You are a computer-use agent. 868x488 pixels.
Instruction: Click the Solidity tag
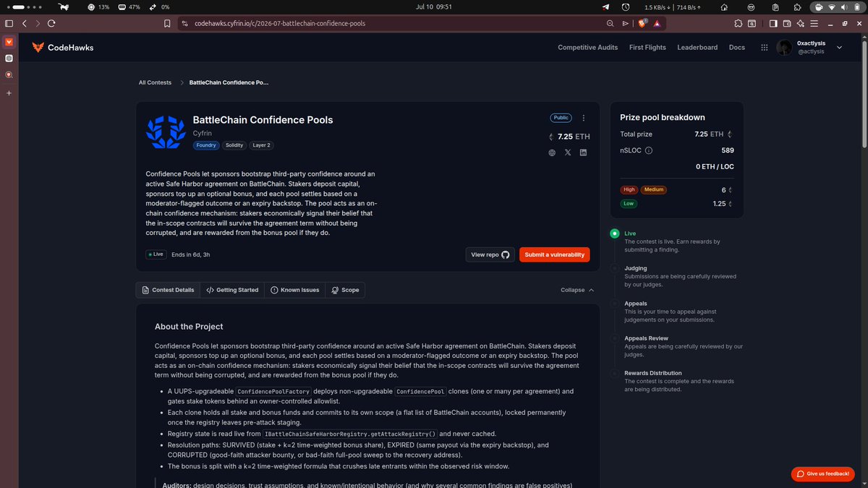(x=234, y=145)
